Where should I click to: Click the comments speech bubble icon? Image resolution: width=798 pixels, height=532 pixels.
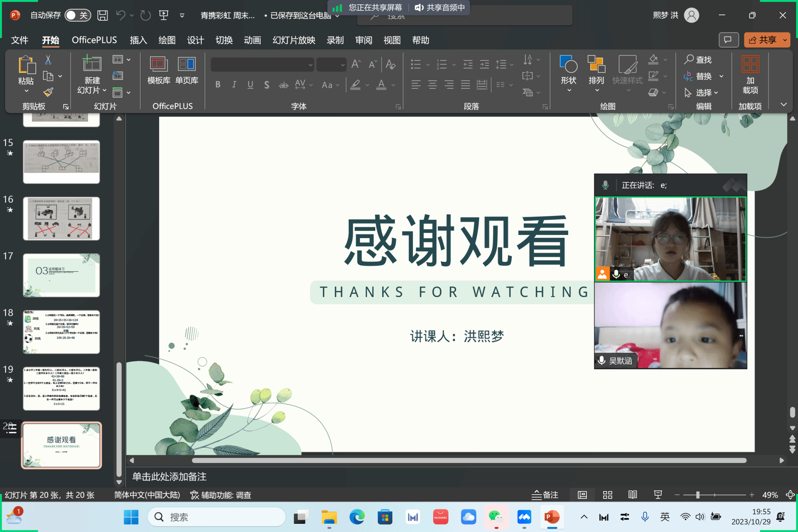click(x=728, y=40)
